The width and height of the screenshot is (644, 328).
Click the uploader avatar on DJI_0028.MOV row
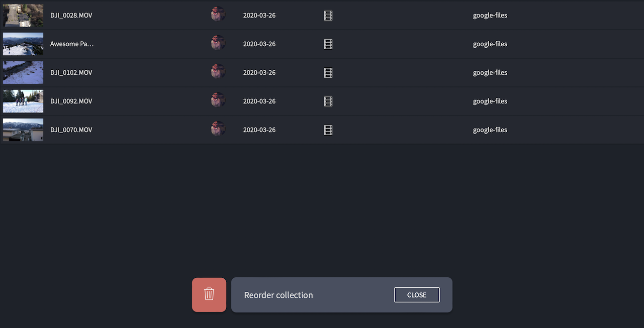point(218,14)
